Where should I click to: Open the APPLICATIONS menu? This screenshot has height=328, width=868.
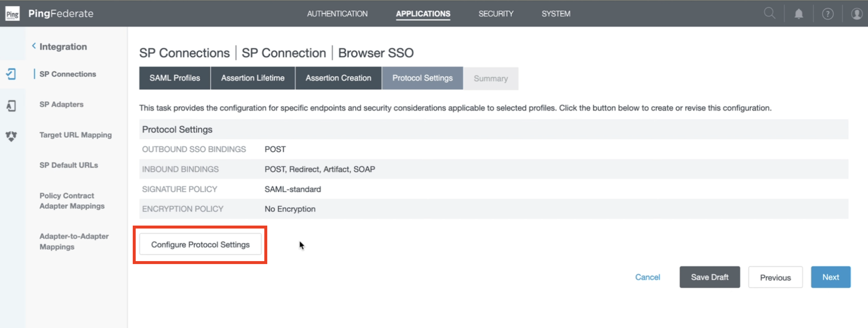pyautogui.click(x=423, y=14)
